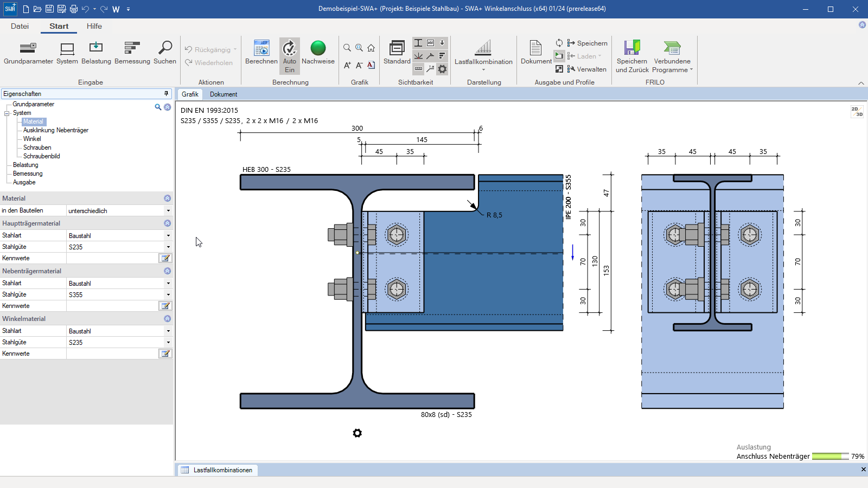
Task: Toggle the stacked-bars visibility icon
Action: [x=442, y=56]
